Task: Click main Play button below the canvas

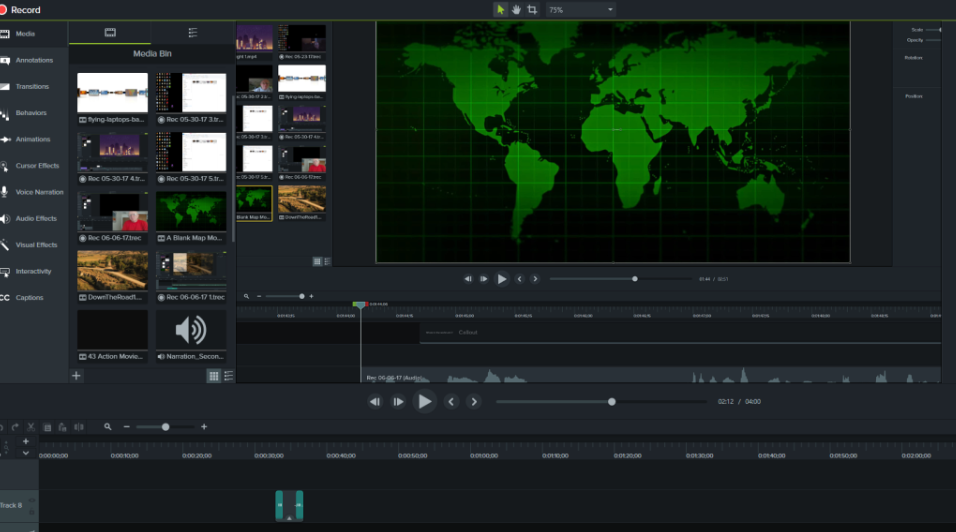Action: point(424,402)
